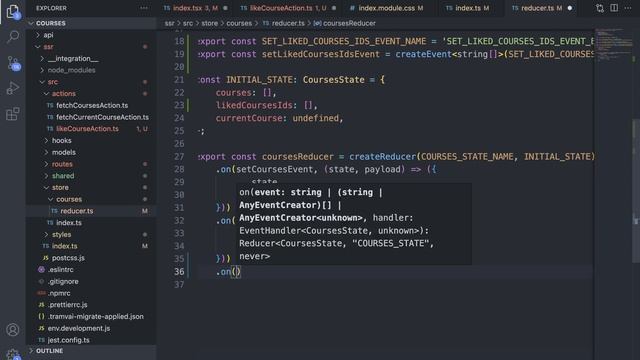The width and height of the screenshot is (640, 360).
Task: Split the editor to the right
Action: pos(614,8)
